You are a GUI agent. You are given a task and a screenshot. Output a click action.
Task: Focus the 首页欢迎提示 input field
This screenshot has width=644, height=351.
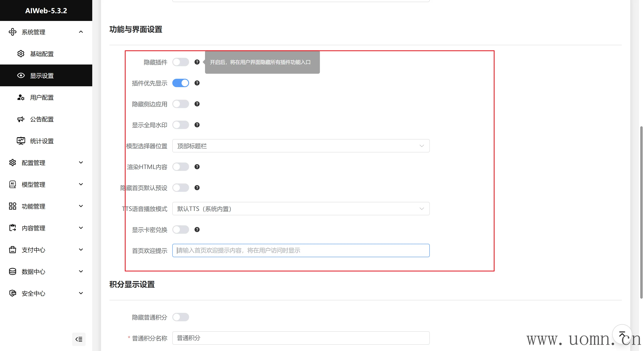tap(301, 250)
